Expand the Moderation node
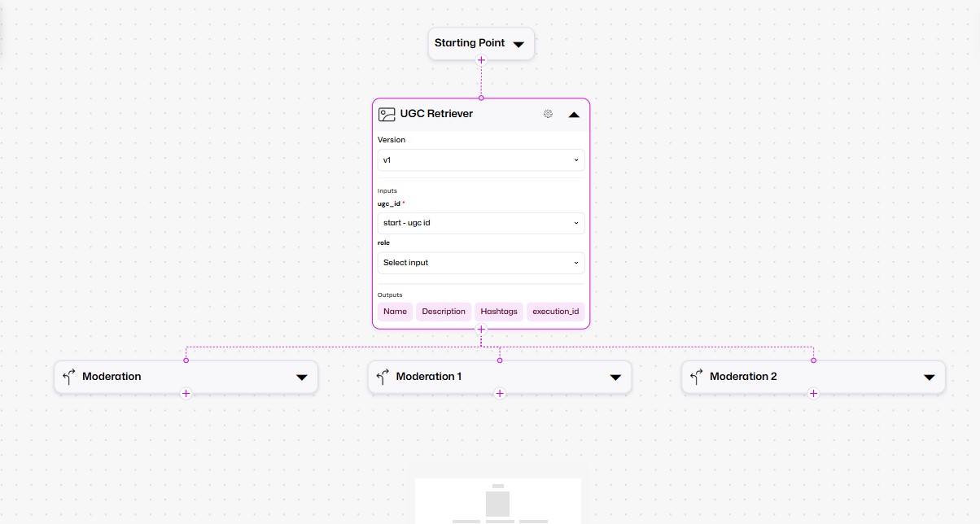Image resolution: width=980 pixels, height=524 pixels. [301, 378]
